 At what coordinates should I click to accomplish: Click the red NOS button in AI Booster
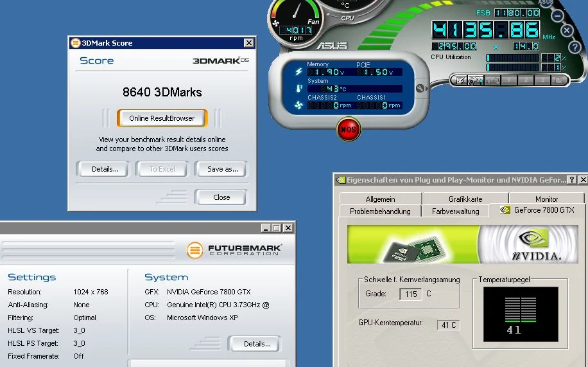(x=349, y=129)
